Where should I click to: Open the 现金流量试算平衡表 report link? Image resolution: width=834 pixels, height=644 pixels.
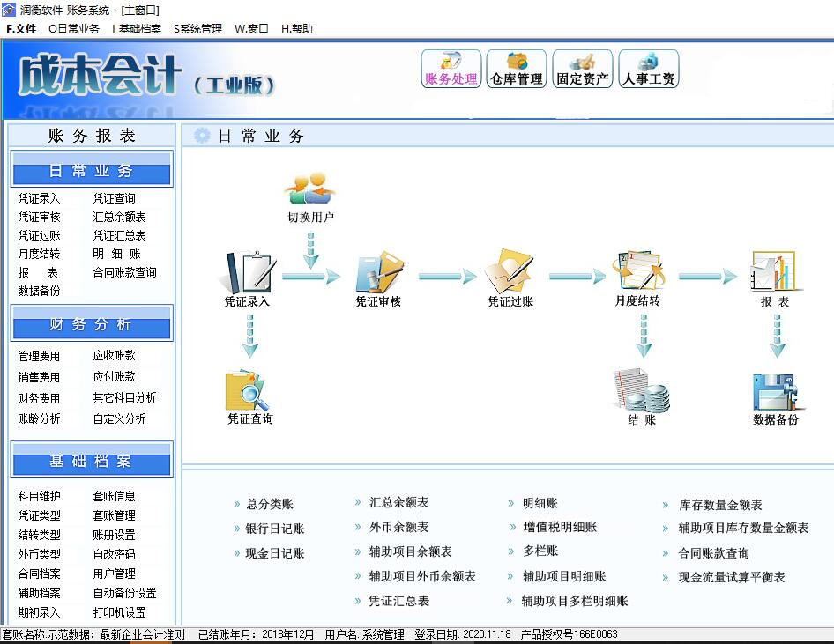coord(732,577)
